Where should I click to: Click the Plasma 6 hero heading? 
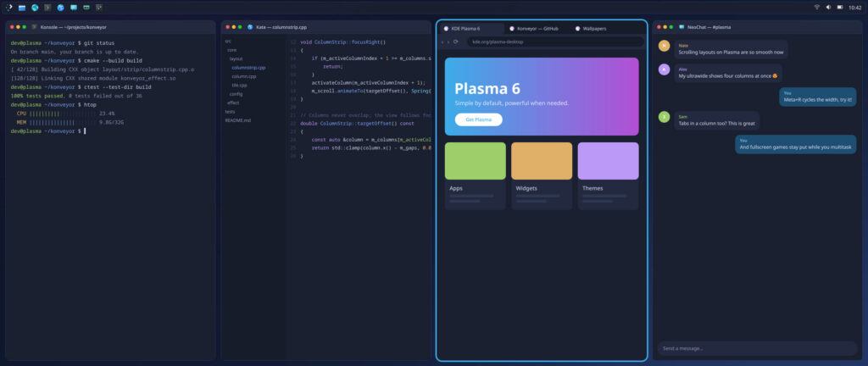coord(487,88)
